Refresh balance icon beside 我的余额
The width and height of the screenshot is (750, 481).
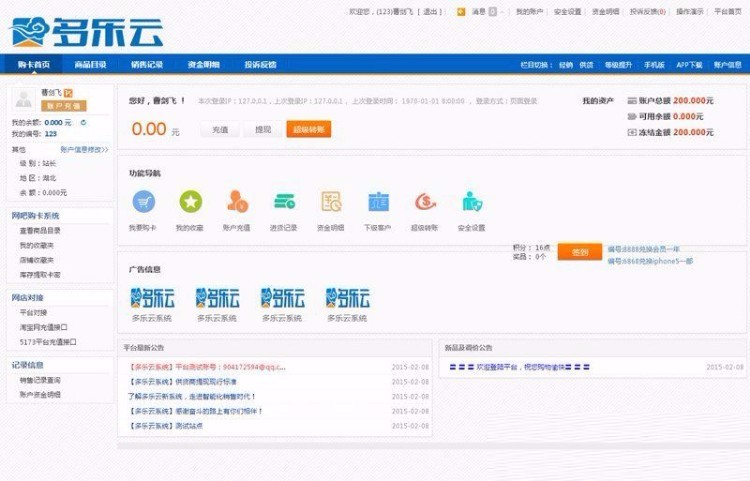84,122
